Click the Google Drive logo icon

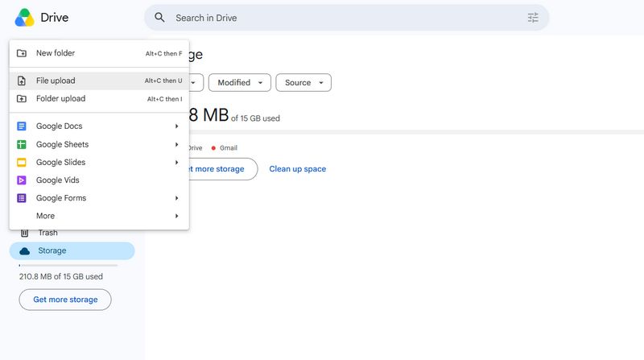[25, 18]
